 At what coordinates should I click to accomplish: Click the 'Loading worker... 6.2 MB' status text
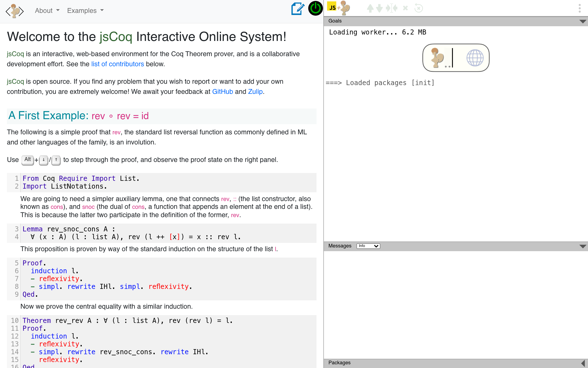[378, 32]
